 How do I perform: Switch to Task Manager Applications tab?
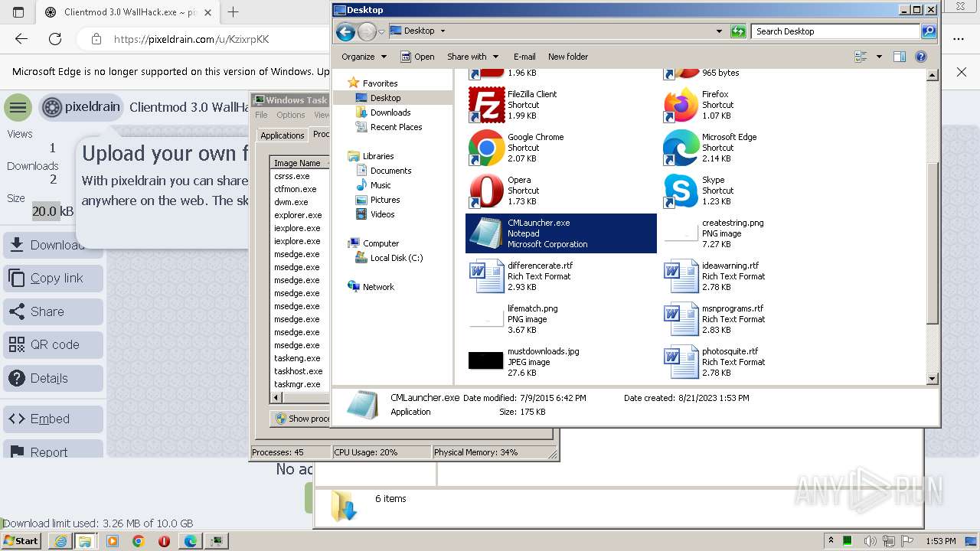pyautogui.click(x=282, y=135)
